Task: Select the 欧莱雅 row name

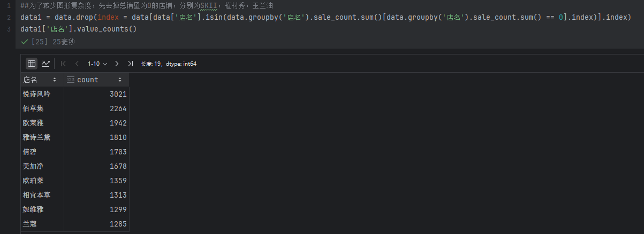Action: pyautogui.click(x=33, y=123)
